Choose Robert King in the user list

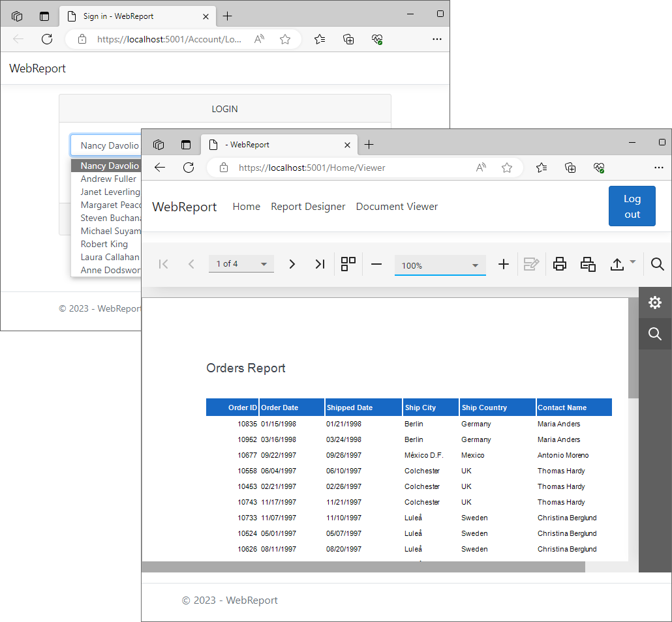(104, 244)
